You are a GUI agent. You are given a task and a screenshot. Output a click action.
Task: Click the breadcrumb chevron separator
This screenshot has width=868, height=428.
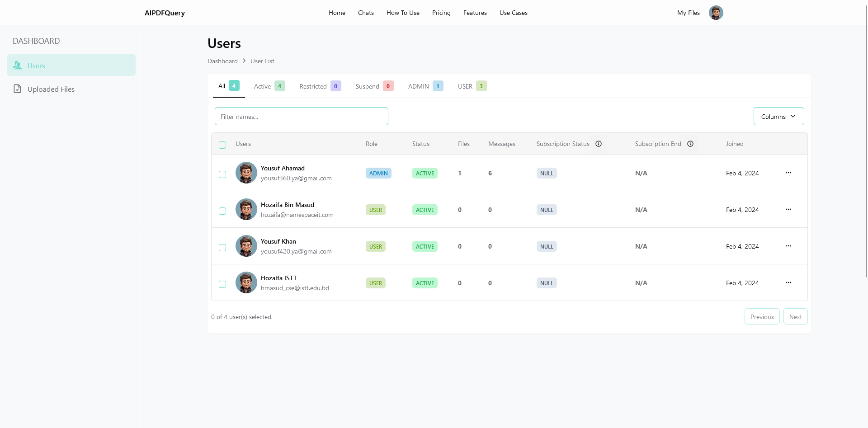pos(244,61)
